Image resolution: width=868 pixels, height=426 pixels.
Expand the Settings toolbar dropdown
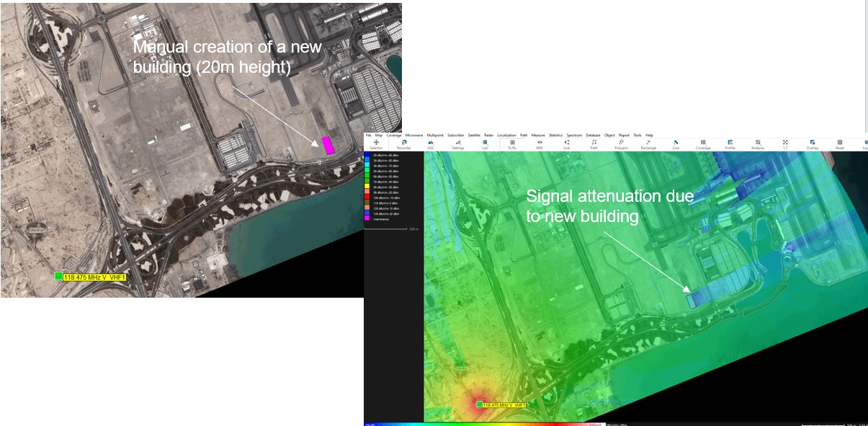click(x=458, y=144)
